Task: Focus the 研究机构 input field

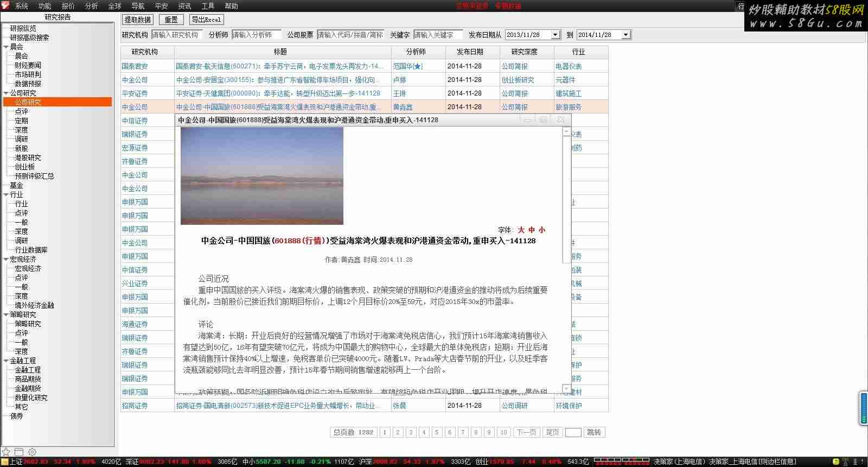Action: click(176, 35)
